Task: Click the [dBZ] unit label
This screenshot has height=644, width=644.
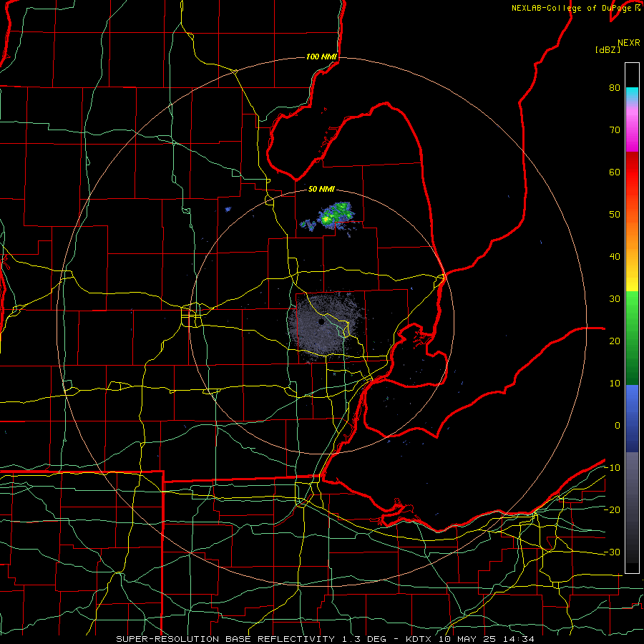Action: coord(608,50)
